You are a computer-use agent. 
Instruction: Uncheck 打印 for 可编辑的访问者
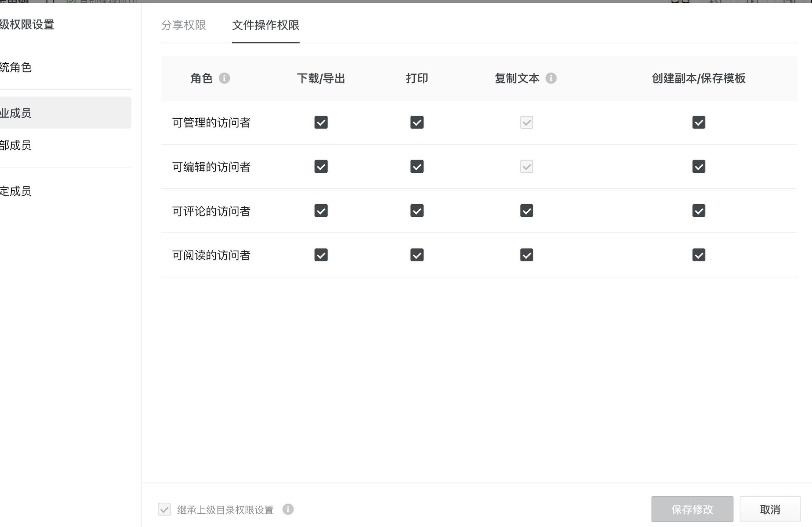pos(417,166)
